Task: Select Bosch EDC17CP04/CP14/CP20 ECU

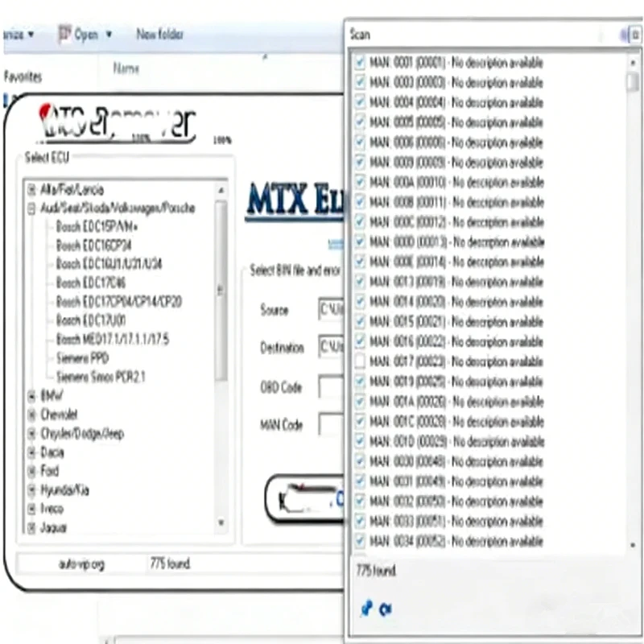Action: click(119, 301)
